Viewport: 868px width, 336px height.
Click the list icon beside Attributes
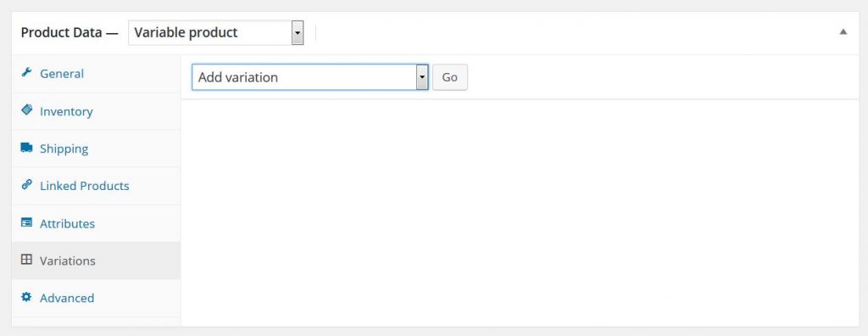(26, 222)
